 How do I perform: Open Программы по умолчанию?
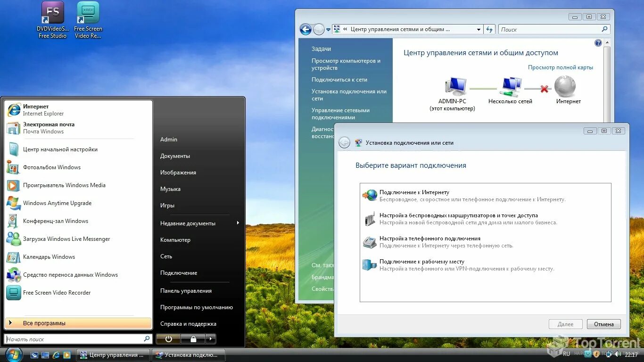coord(197,307)
